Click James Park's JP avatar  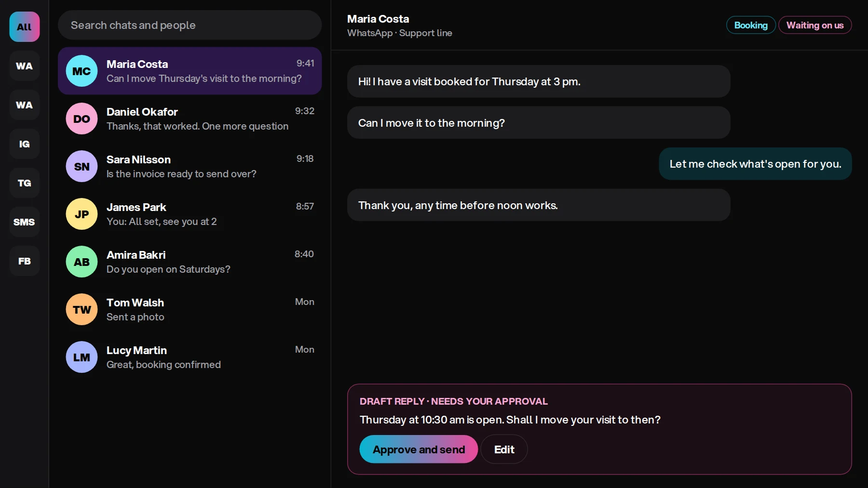pyautogui.click(x=81, y=214)
